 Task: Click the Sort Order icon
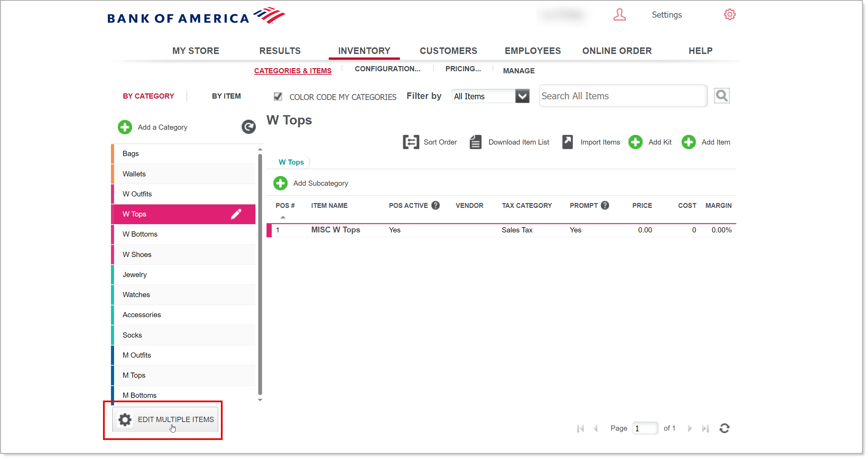pyautogui.click(x=411, y=142)
